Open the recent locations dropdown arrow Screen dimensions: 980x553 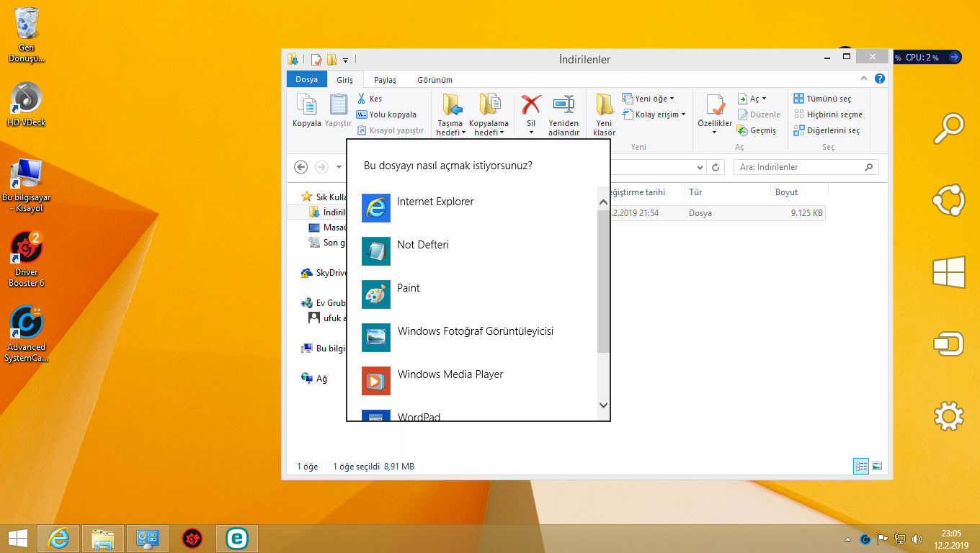(x=339, y=167)
